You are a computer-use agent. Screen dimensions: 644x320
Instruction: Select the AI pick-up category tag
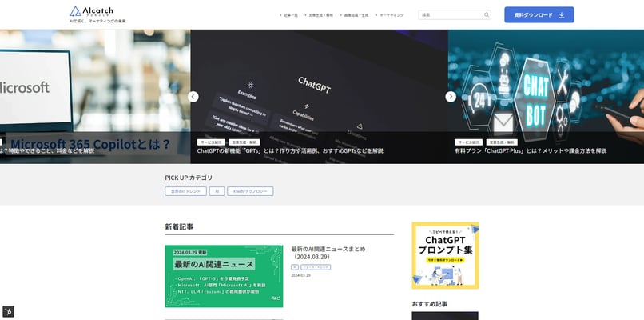tap(217, 191)
